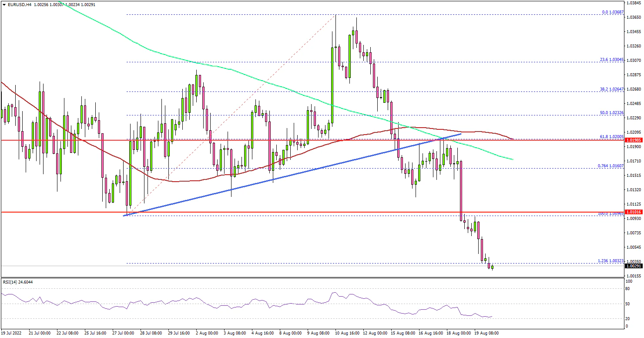Click the 23.6 Fibonacci retracement label
The width and height of the screenshot is (644, 338).
(610, 60)
